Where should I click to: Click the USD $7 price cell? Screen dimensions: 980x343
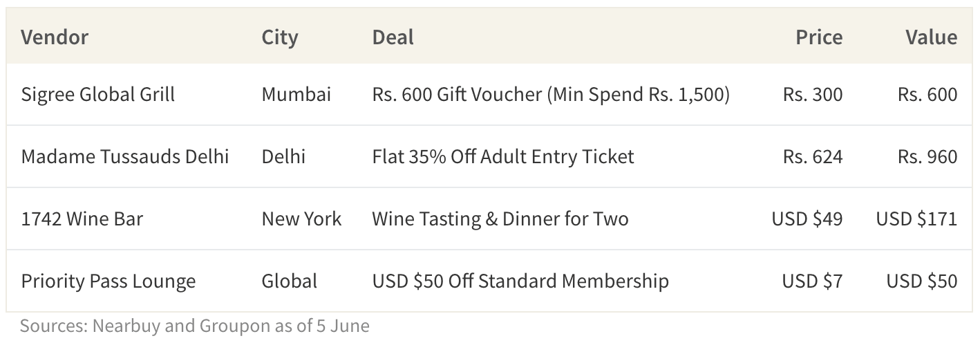click(x=813, y=281)
